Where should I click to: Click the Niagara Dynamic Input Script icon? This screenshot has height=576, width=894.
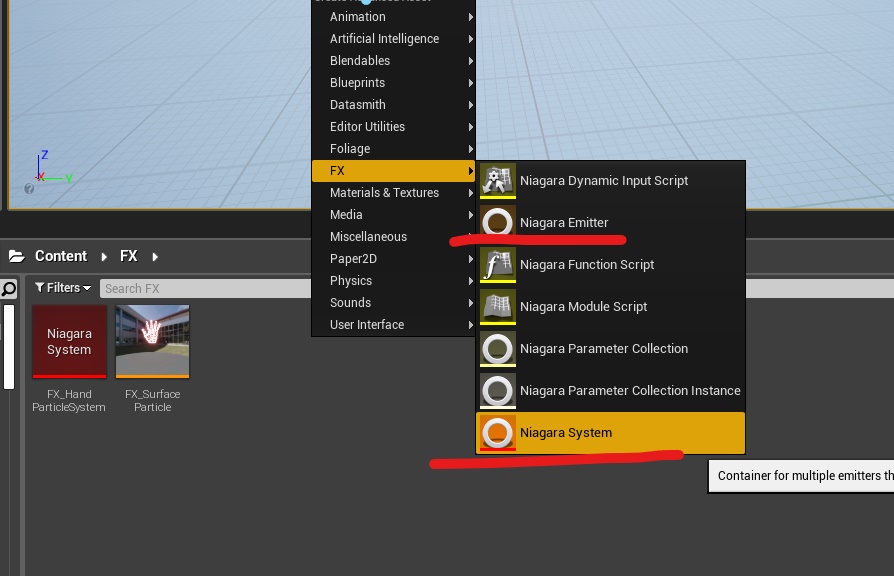point(498,181)
